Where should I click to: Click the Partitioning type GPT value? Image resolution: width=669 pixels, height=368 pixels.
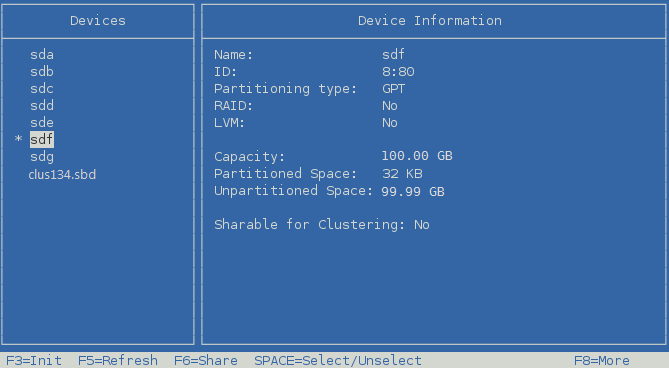click(393, 89)
